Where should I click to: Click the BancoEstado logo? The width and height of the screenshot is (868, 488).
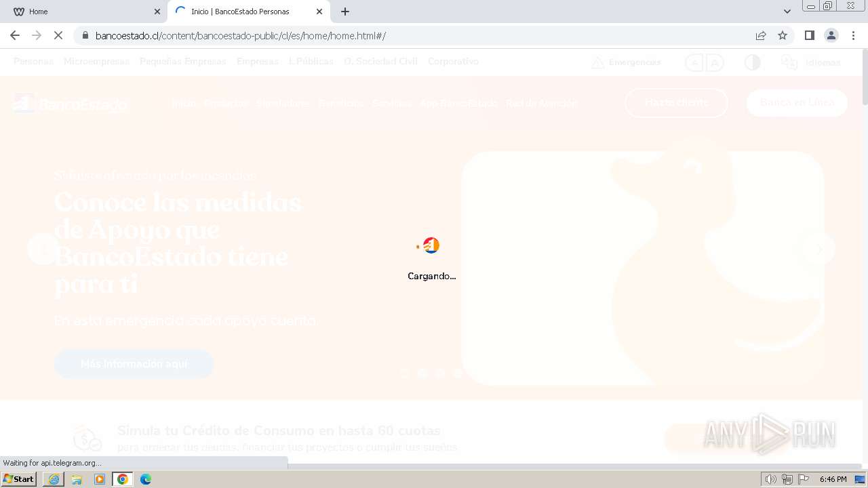[71, 104]
